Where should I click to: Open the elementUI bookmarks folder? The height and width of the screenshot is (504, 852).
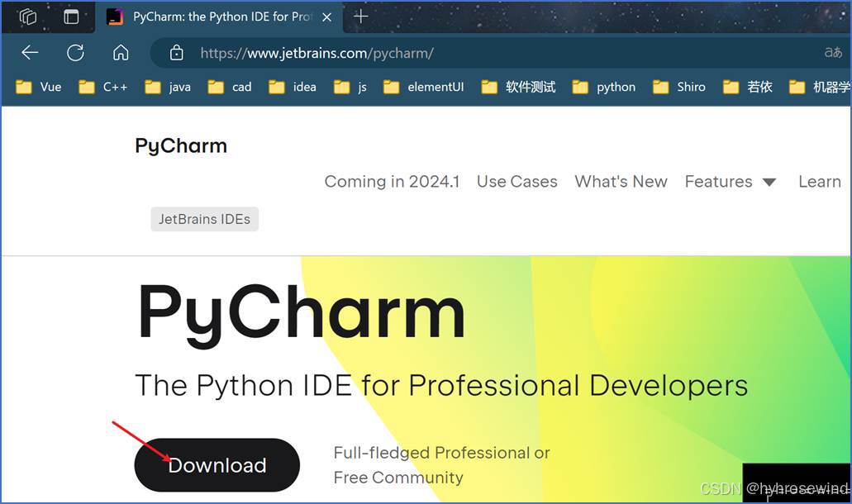424,87
